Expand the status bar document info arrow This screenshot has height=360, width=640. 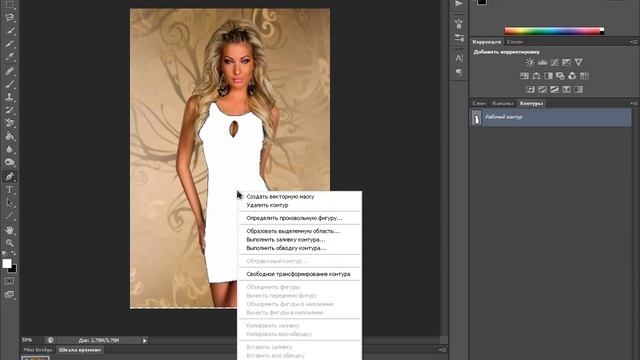pyautogui.click(x=144, y=340)
